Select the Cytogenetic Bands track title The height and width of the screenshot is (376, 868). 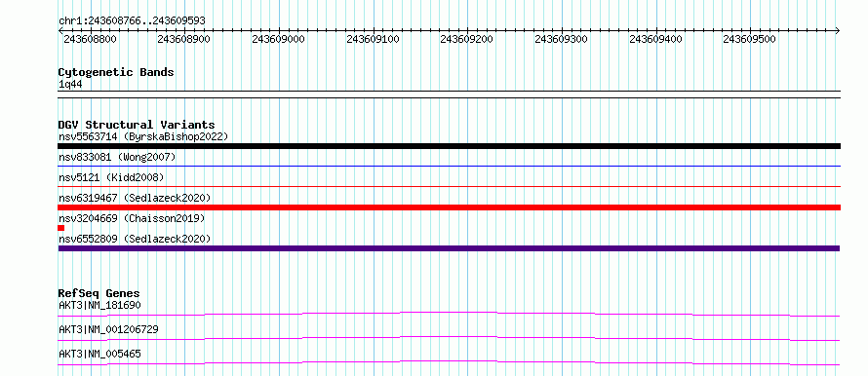click(x=116, y=72)
